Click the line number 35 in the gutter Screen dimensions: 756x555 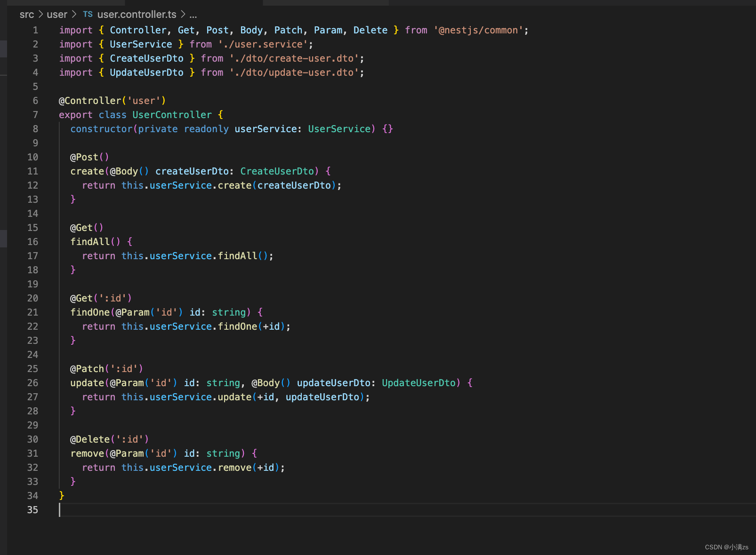point(32,510)
